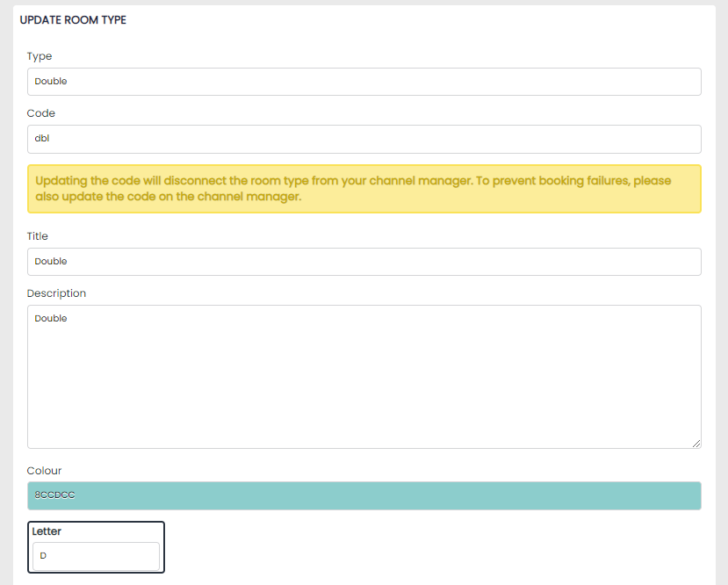This screenshot has width=728, height=585.
Task: Click the letter D inside Letter field
Action: point(43,556)
